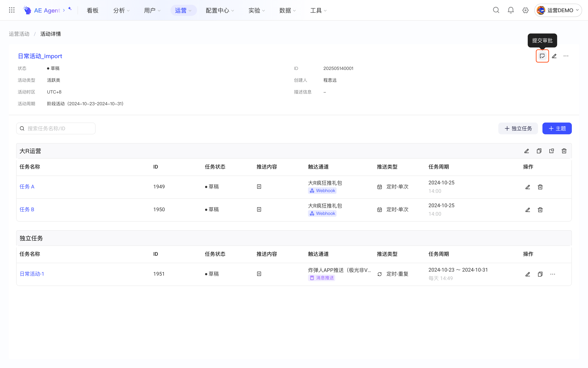Screen dimensions: 588x368
Task: Open the notifications bell
Action: tap(511, 10)
